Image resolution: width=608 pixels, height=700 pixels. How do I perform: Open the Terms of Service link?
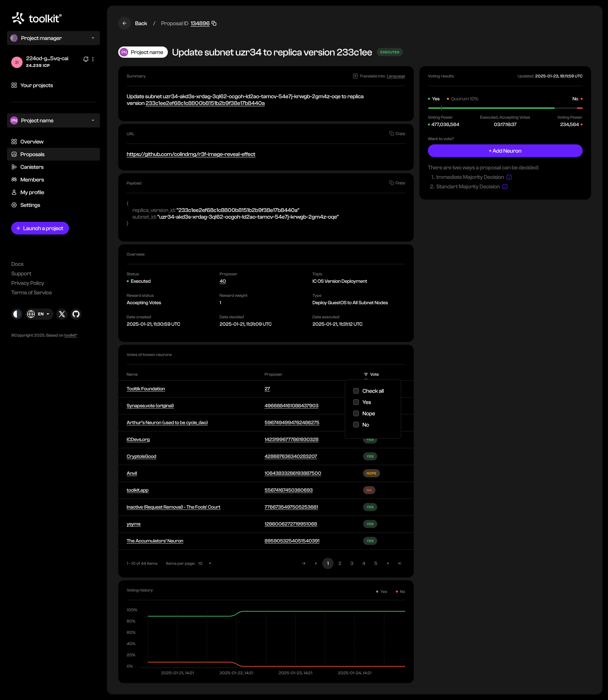pos(31,293)
